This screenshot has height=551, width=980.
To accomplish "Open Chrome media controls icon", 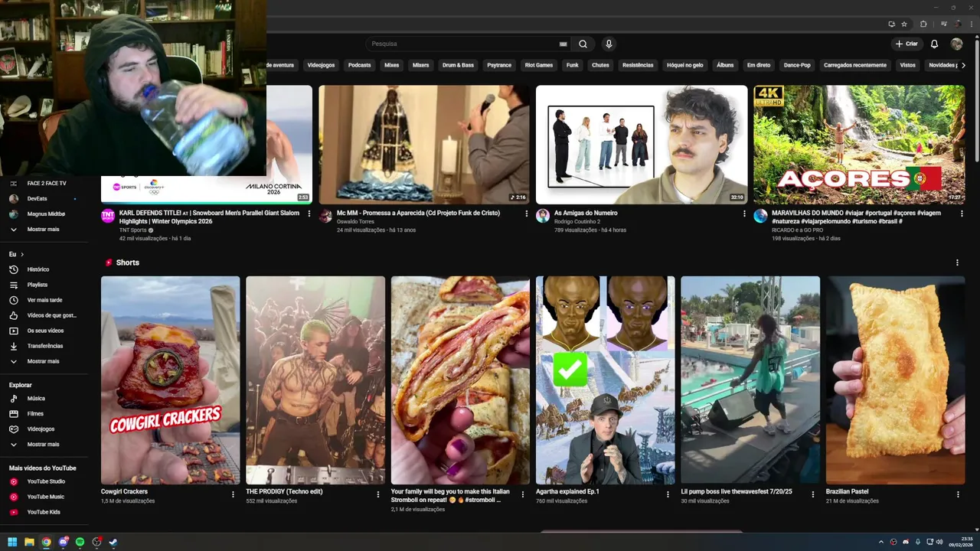I will pos(943,24).
